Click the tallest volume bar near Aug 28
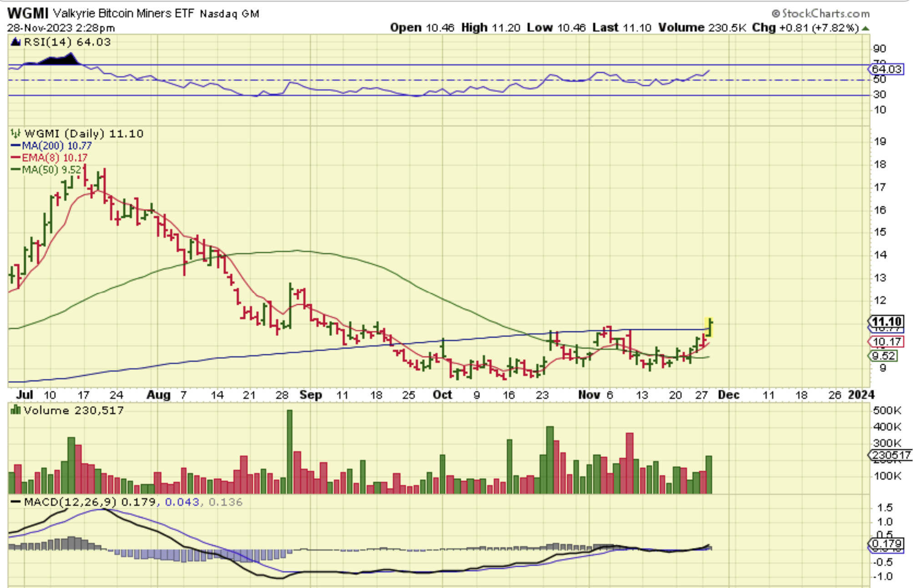This screenshot has height=588, width=913. pos(290,451)
